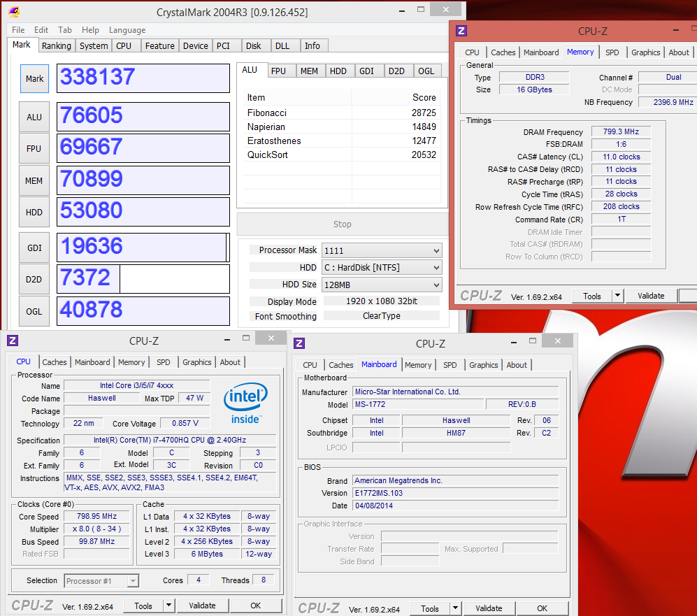
Task: Click the CPU-Z logo icon in Memory window
Action: (x=461, y=31)
